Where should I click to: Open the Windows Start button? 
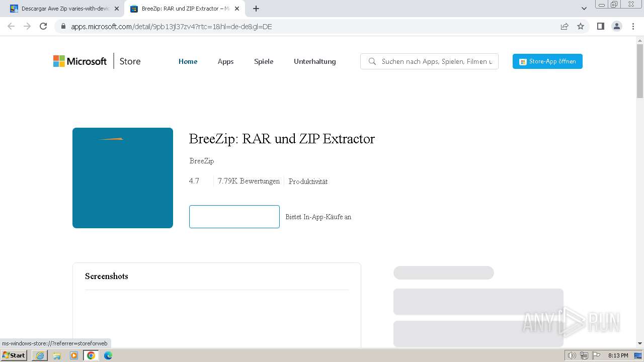(x=14, y=355)
